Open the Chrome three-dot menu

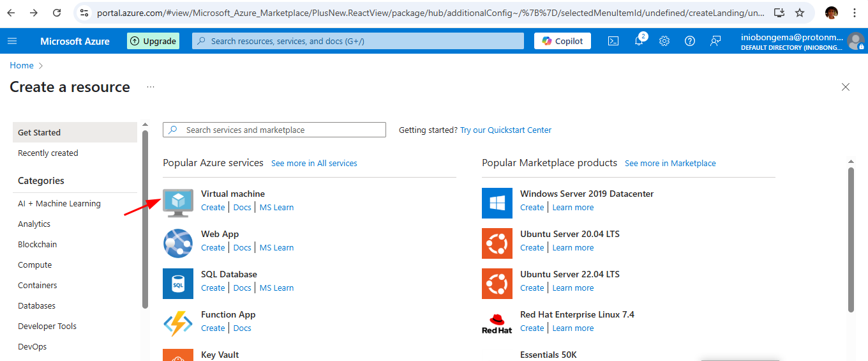pos(855,13)
